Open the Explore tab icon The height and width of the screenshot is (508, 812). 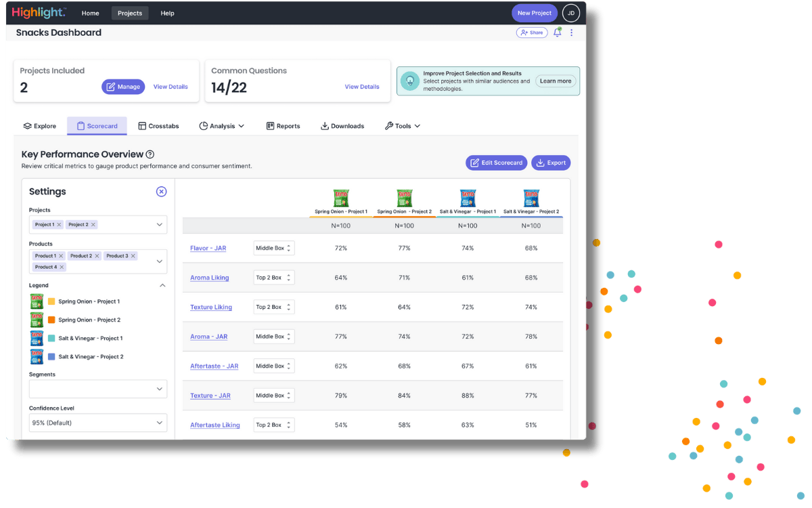tap(25, 126)
